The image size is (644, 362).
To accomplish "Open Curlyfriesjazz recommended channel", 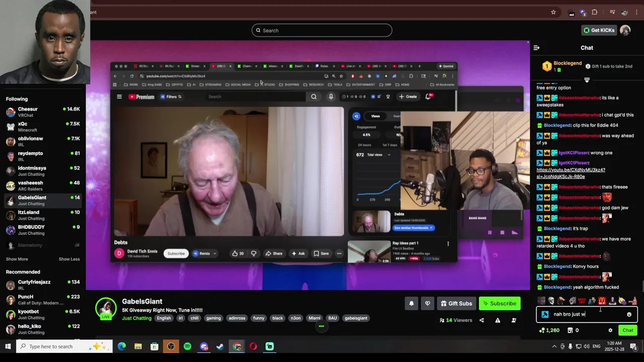I will [x=43, y=285].
